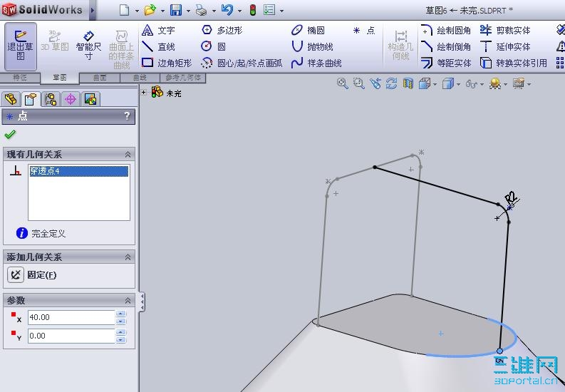Select the Corner Rectangle (边角矩形) tool
This screenshot has width=565, height=392.
(167, 63)
